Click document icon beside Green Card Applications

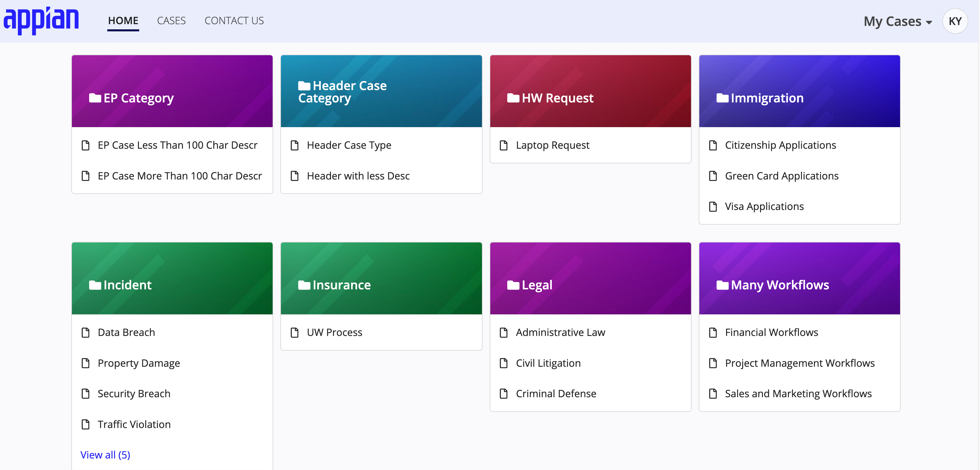coord(713,176)
